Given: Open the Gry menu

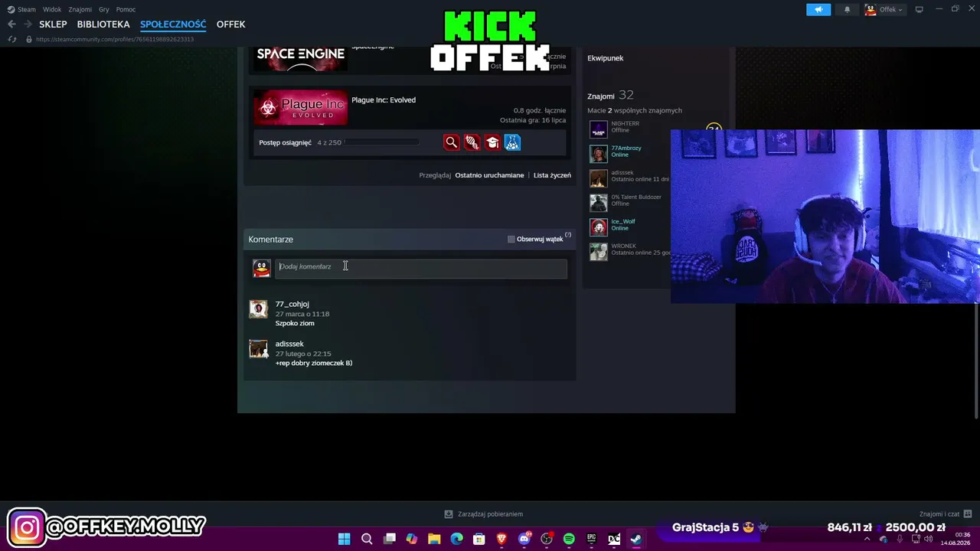Looking at the screenshot, I should tap(104, 9).
